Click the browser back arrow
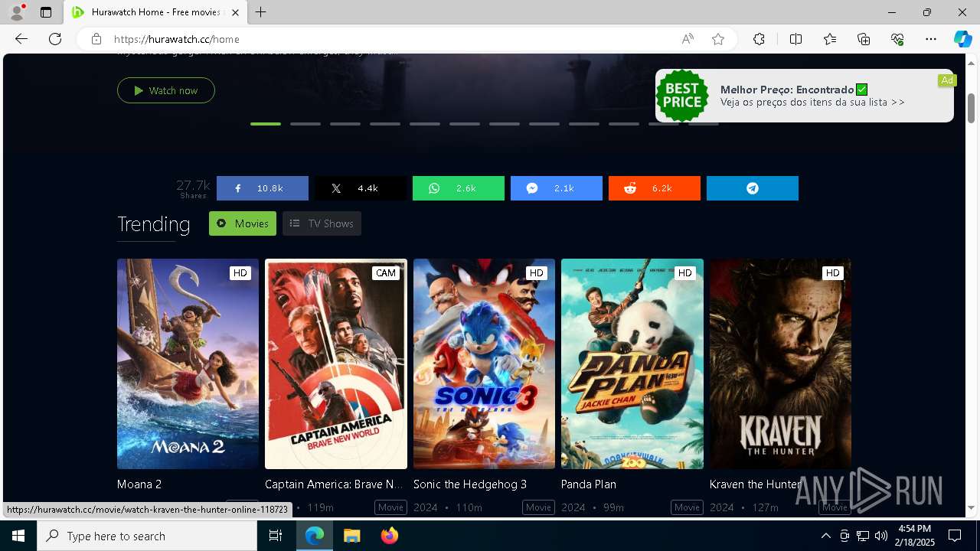 (x=21, y=39)
